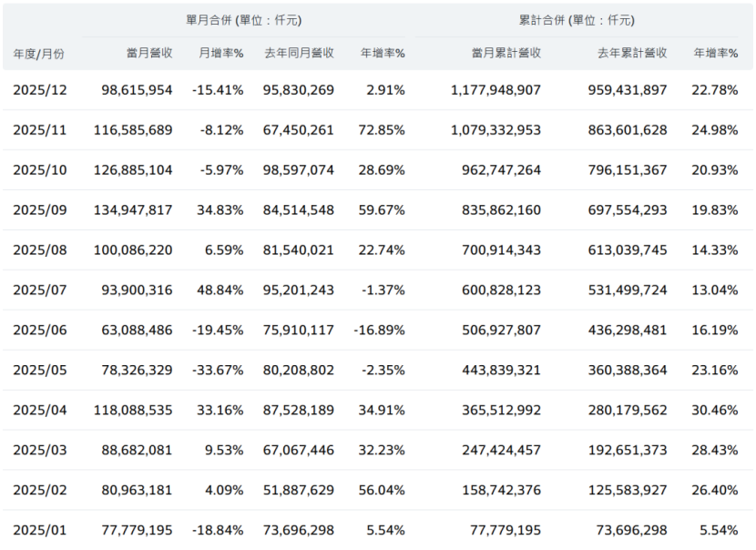The image size is (756, 550).
Task: Click the 累計合併 (單位：仟元) group header
Action: pyautogui.click(x=577, y=20)
